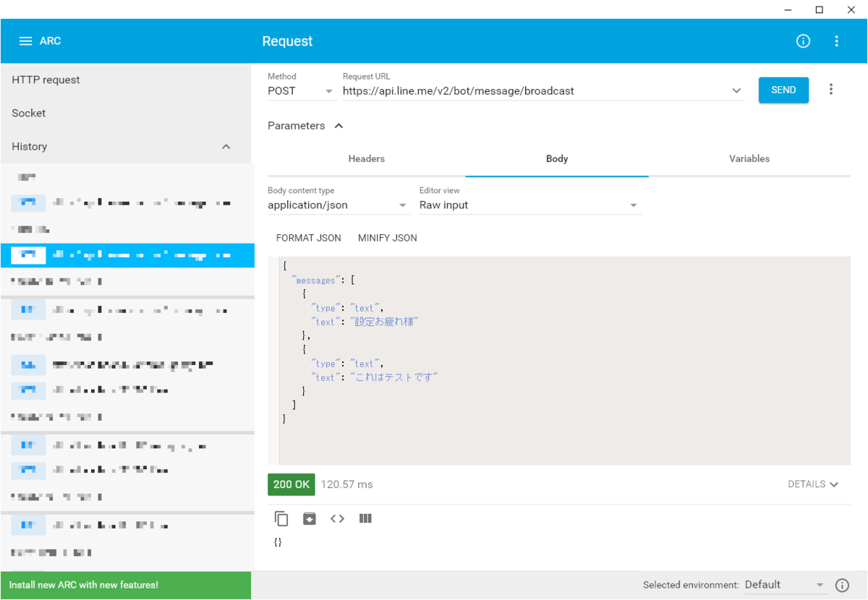
Task: Click Install new ARC banner
Action: point(126,586)
